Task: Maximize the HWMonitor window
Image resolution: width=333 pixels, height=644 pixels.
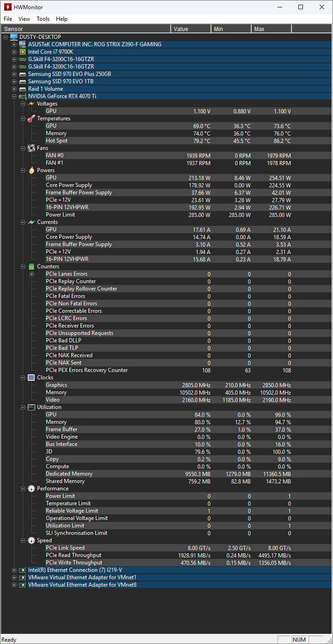Action: point(301,7)
